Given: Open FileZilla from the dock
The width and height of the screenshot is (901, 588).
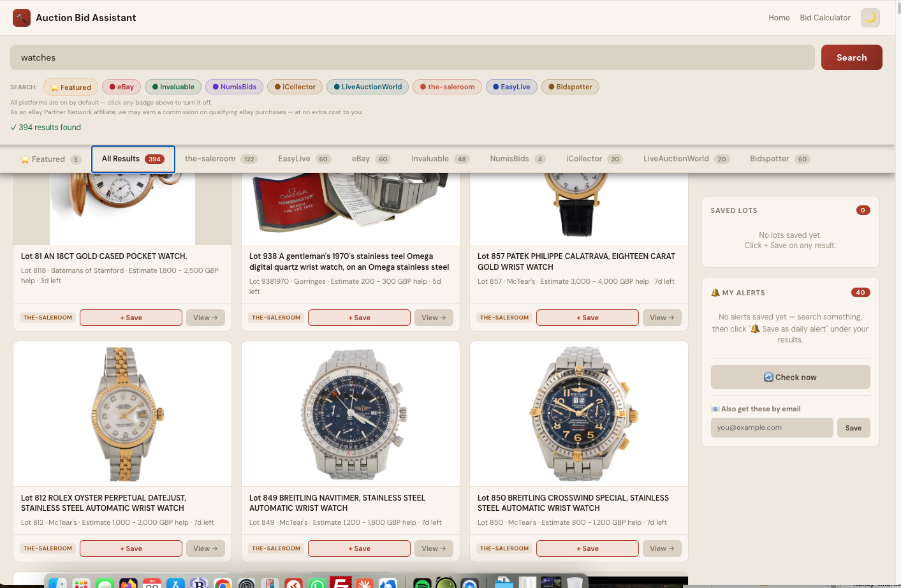Looking at the screenshot, I should [341, 583].
